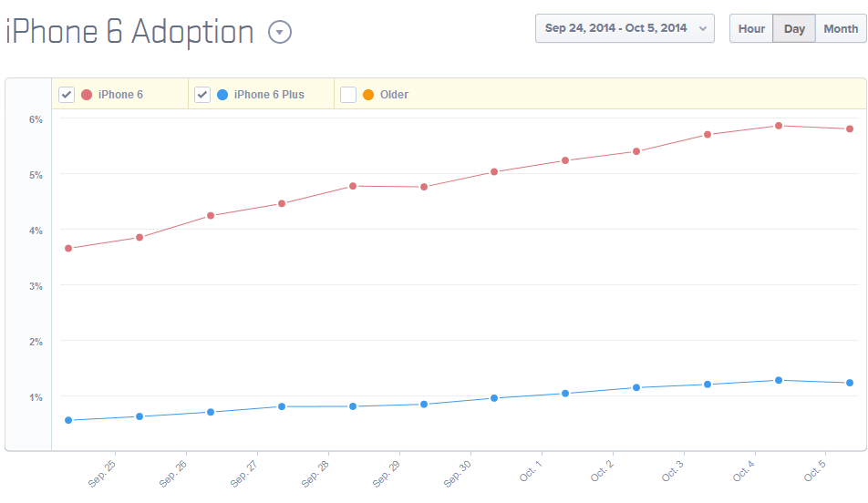Open the iPhone 6 Adoption title dropdown arrow
The image size is (868, 503).
(280, 32)
